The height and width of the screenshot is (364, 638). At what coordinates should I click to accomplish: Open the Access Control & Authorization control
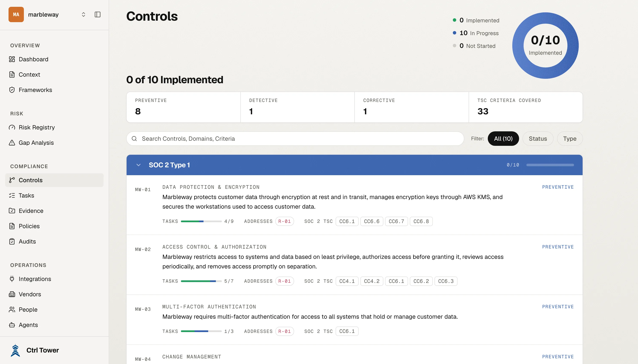(355, 265)
